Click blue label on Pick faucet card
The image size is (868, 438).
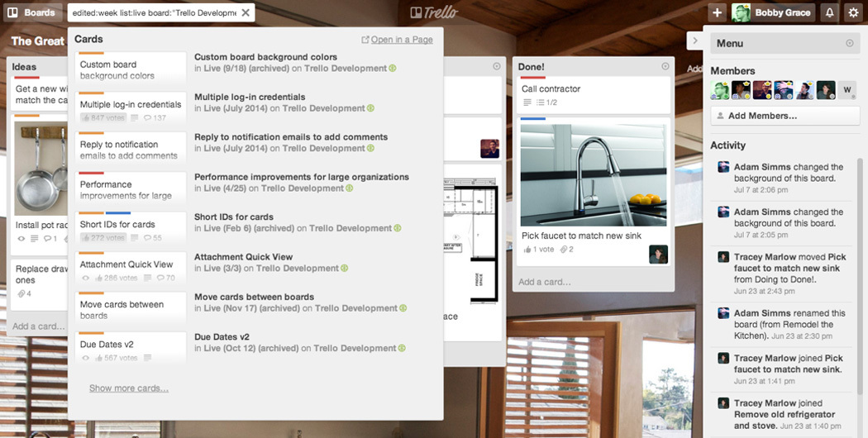[533, 118]
